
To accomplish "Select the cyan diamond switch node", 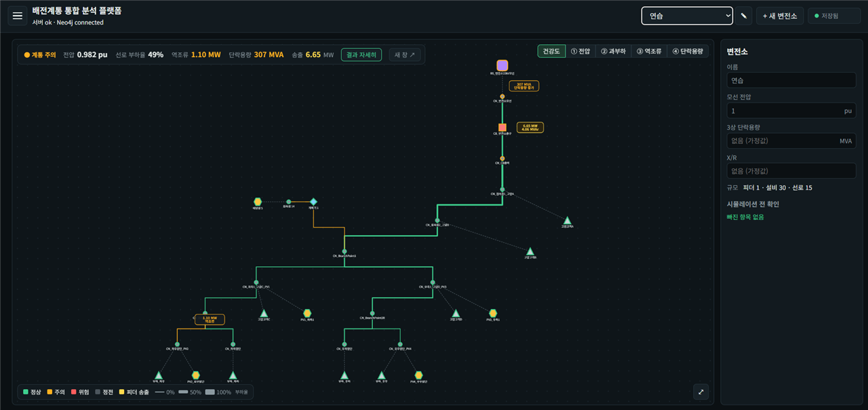I will (313, 202).
